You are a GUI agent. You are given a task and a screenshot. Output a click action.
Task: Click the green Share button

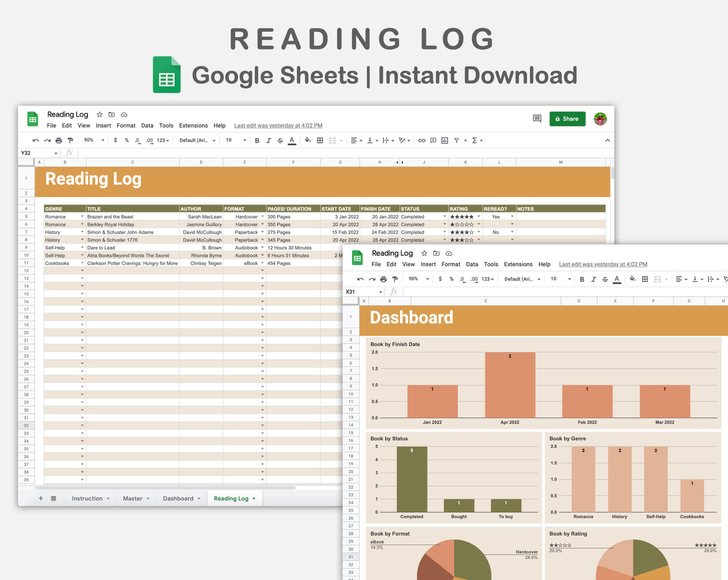coord(567,119)
